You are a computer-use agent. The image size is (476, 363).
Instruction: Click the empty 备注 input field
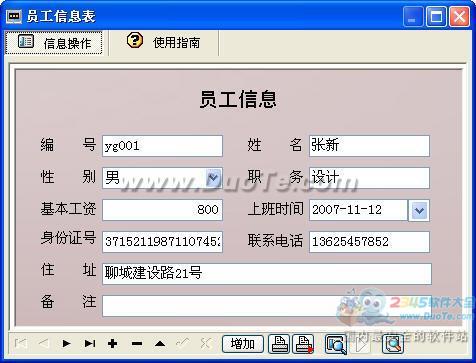point(267,306)
